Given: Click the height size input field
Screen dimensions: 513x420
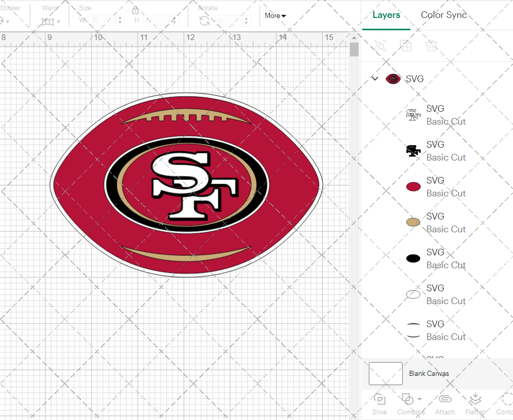Looking at the screenshot, I should pos(156,21).
